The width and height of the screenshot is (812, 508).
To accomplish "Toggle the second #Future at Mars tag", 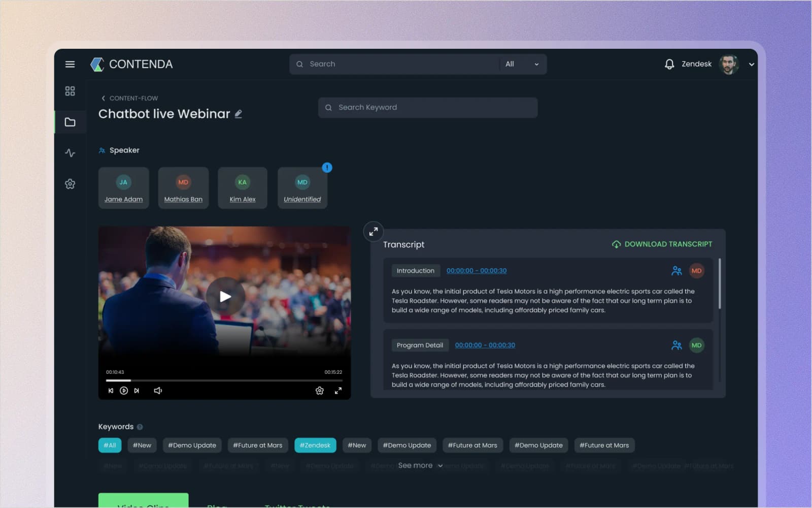I will click(472, 446).
